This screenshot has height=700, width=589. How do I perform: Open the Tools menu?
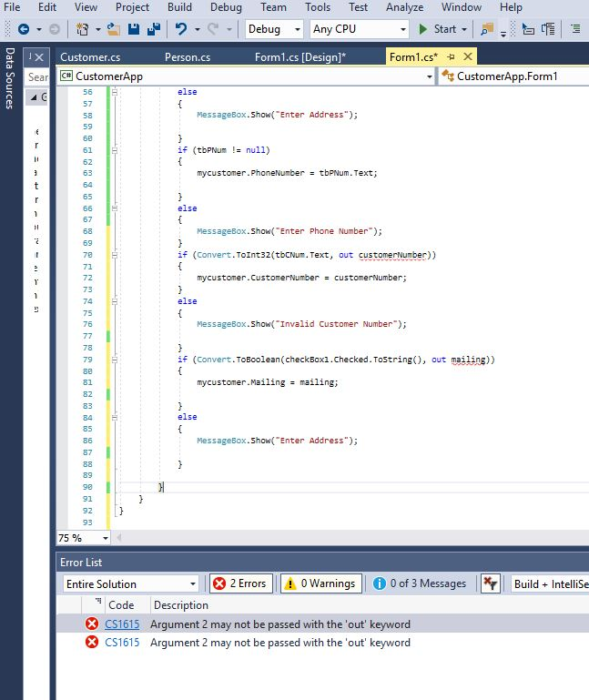pyautogui.click(x=318, y=7)
